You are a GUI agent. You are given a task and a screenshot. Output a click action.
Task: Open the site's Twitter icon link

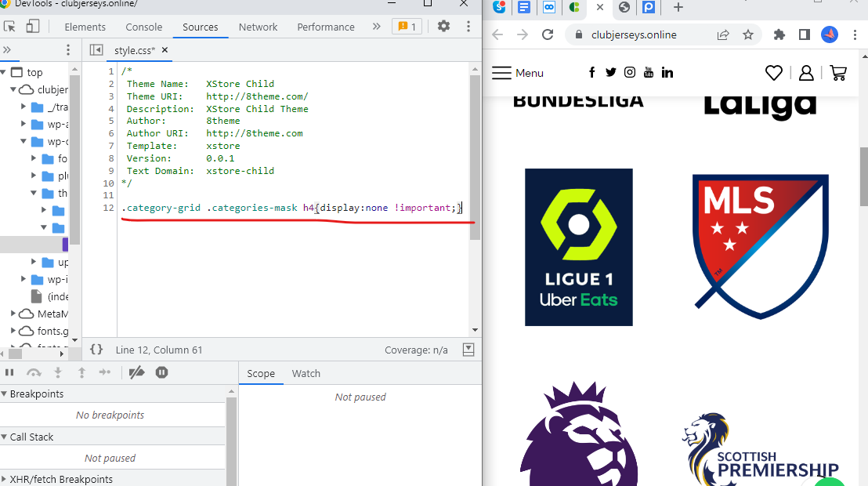[610, 73]
